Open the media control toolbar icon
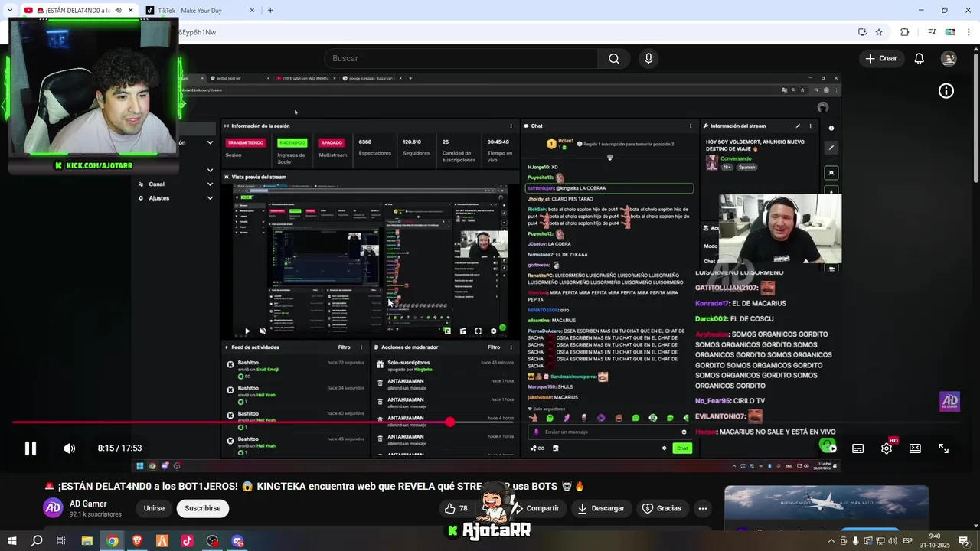This screenshot has height=551, width=980. coord(932,32)
